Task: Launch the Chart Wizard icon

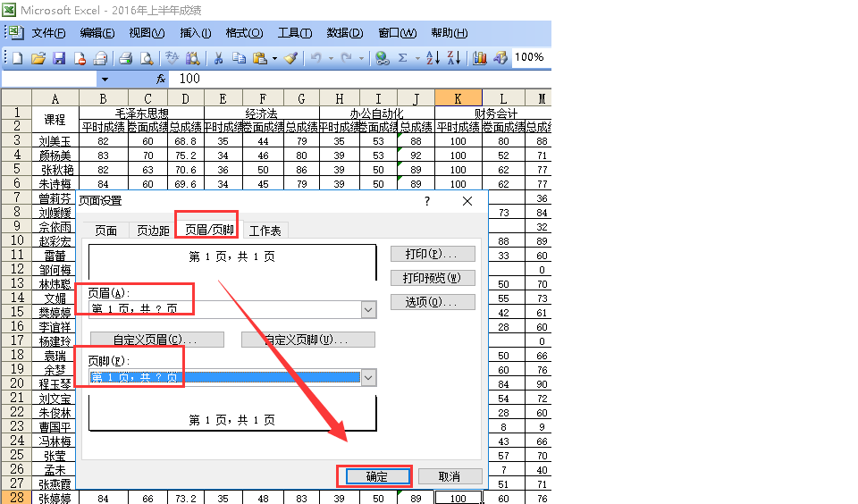Action: 480,58
